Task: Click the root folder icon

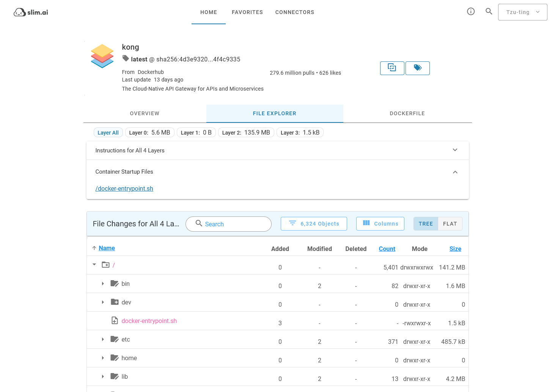Action: [105, 265]
